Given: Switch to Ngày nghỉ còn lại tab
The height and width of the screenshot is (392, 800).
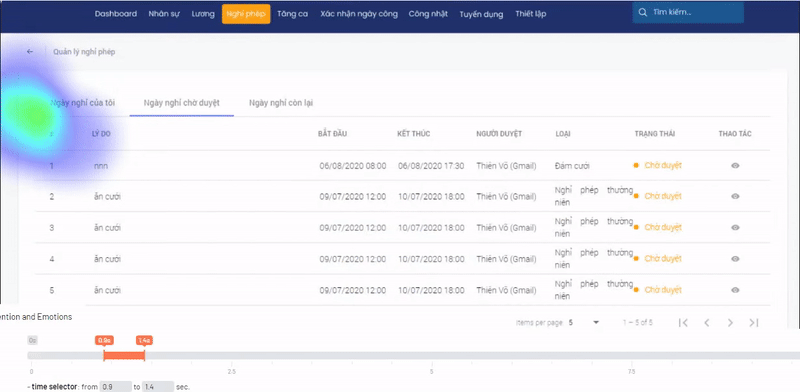Looking at the screenshot, I should [x=281, y=103].
